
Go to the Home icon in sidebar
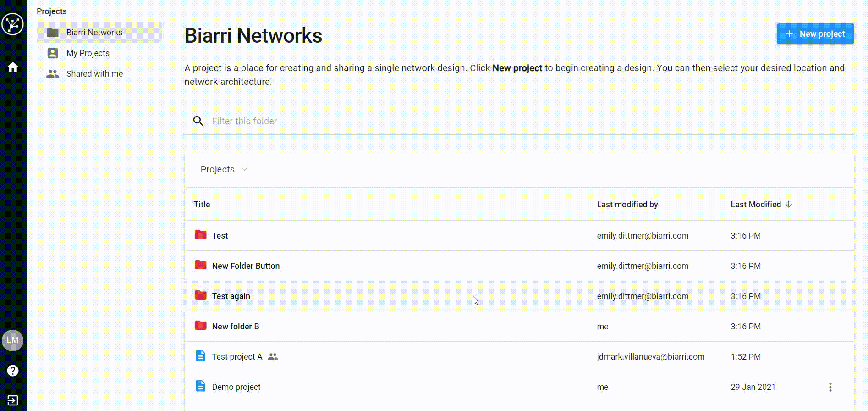tap(13, 67)
